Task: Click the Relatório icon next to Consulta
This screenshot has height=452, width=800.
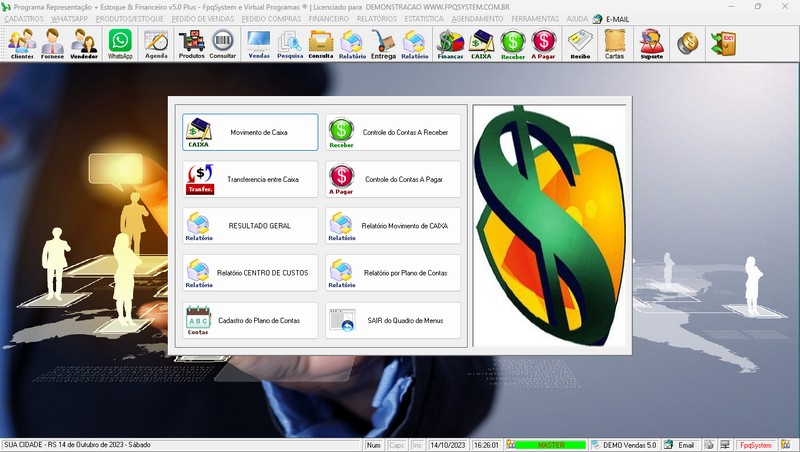Action: coord(352,44)
